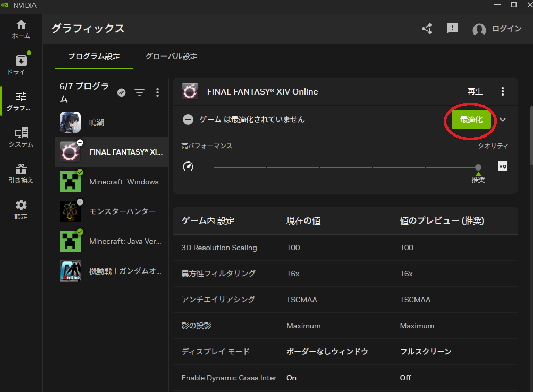Click the HQ quality icon

(x=502, y=167)
